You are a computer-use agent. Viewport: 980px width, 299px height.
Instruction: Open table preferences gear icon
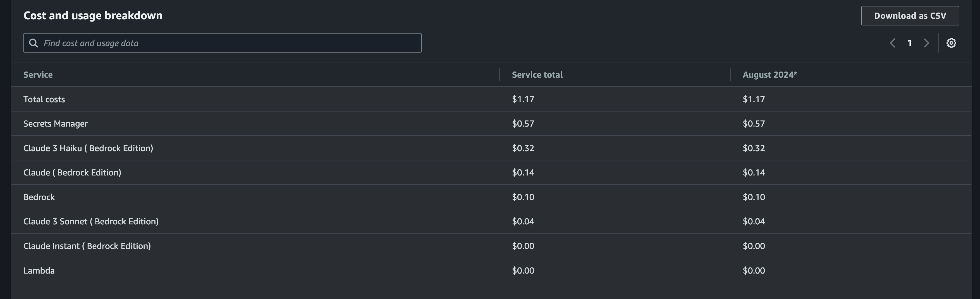click(x=951, y=43)
